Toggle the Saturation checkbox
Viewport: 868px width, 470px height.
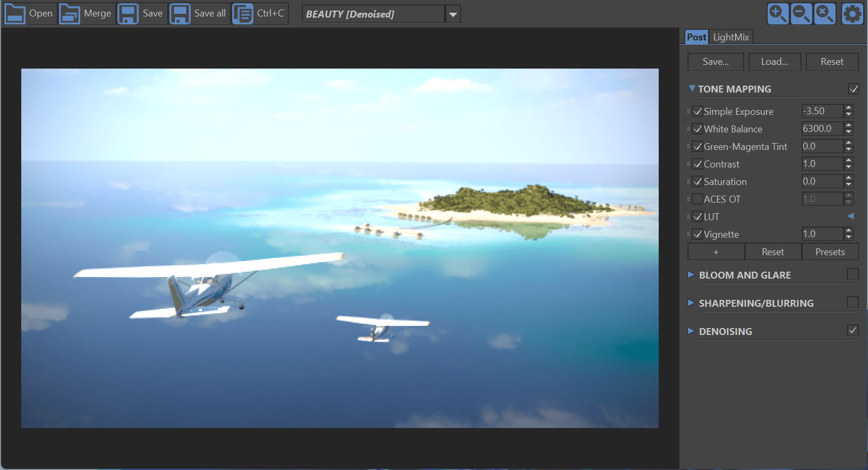click(697, 181)
